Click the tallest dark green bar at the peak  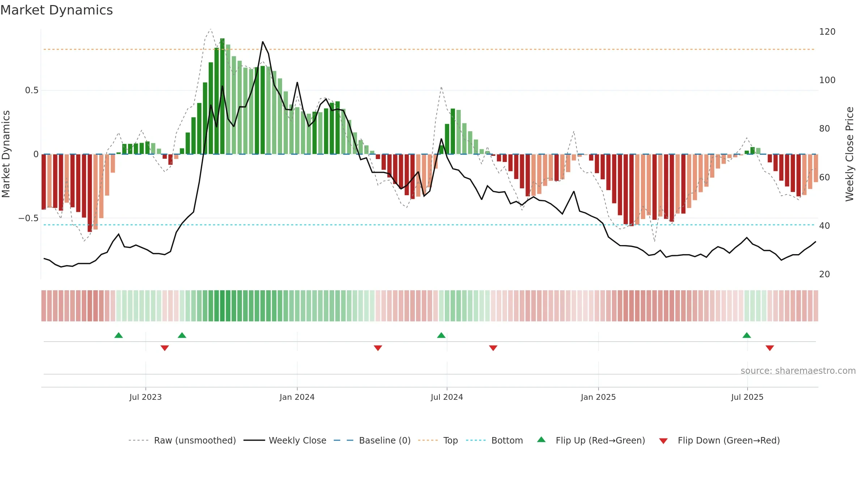[x=222, y=96]
